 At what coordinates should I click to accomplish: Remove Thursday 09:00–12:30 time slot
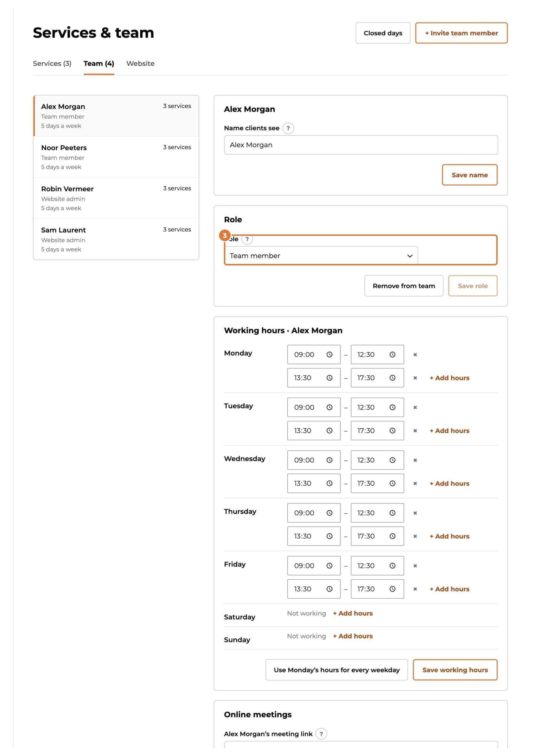(x=415, y=513)
